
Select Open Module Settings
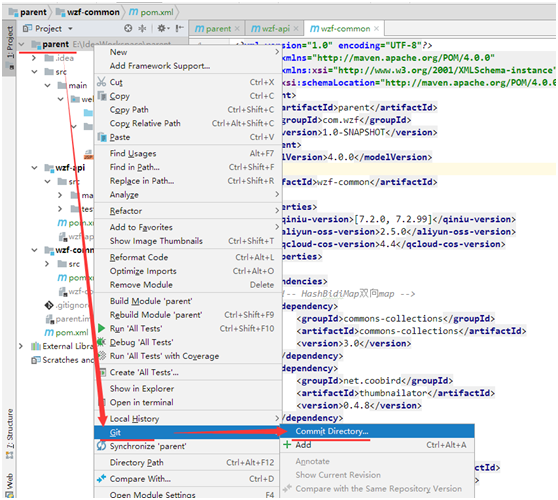tap(188, 494)
